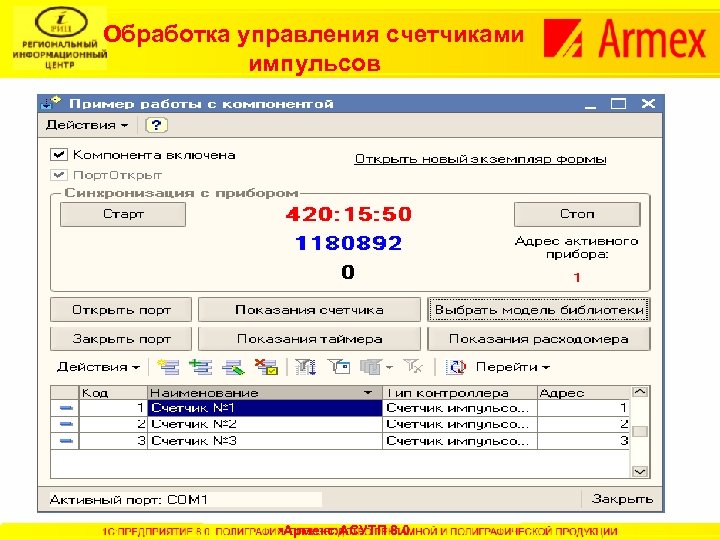
Task: Click the window title bar icon
Action: [x=50, y=103]
